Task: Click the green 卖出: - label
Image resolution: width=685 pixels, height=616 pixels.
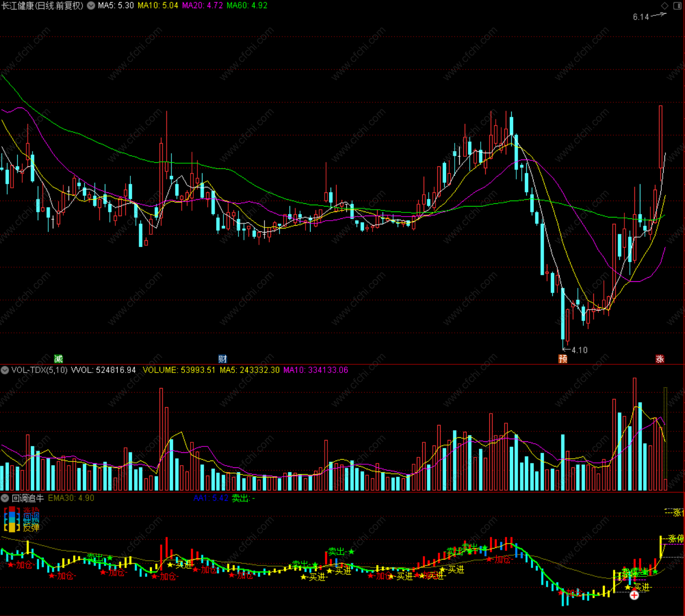Action: pos(243,498)
